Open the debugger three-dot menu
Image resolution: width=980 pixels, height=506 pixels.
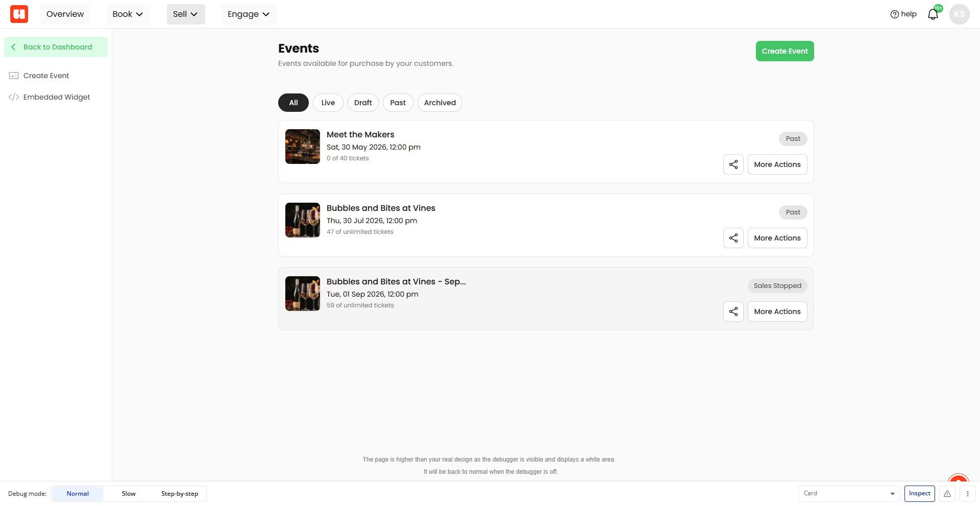(968, 494)
